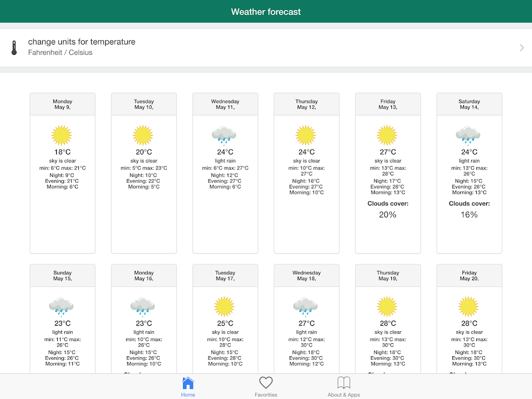Select the Friday May 20 card header
532x399 pixels.
click(x=469, y=275)
